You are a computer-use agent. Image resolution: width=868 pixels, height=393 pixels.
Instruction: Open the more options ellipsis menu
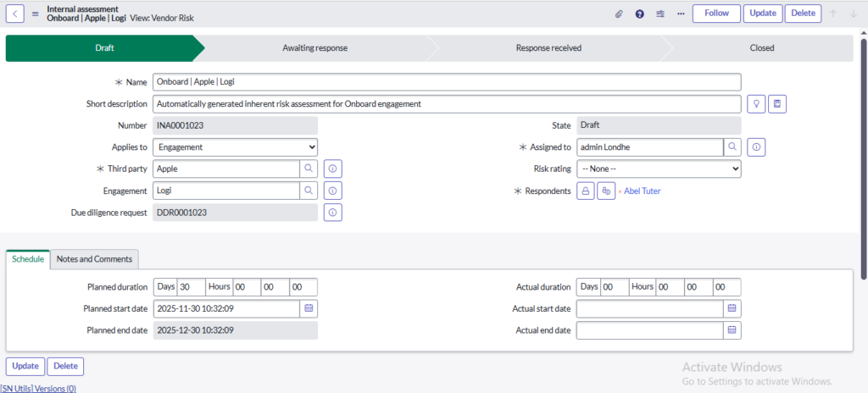(x=680, y=14)
